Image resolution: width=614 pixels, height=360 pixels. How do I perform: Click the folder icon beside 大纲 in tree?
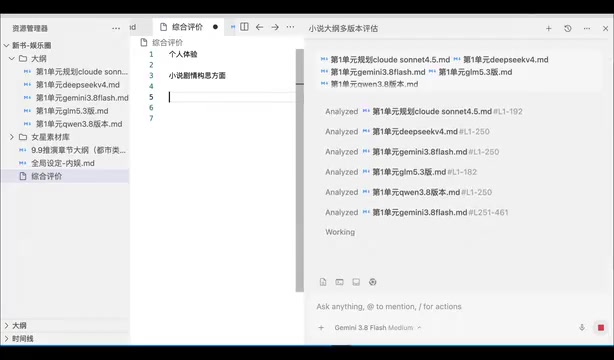[23, 59]
